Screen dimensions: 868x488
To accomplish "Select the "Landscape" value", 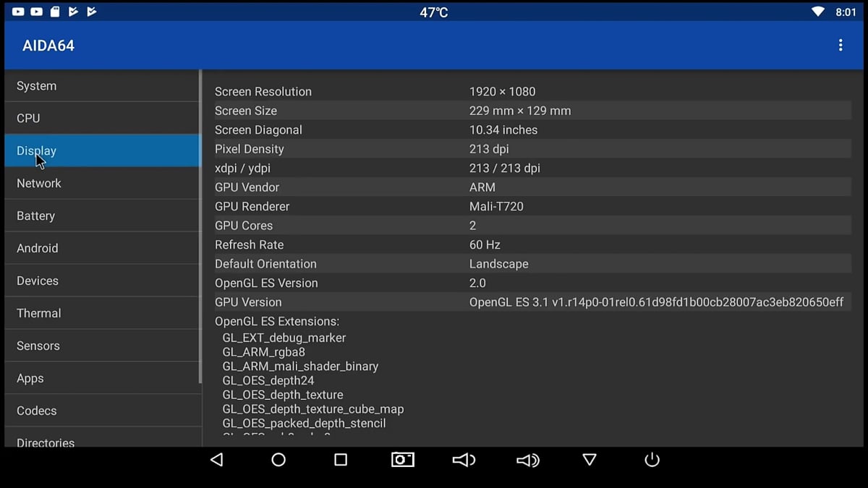I will 499,264.
